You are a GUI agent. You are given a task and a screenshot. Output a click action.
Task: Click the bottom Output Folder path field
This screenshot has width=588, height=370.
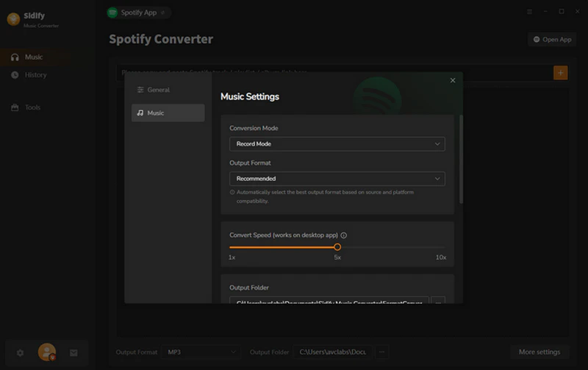(332, 352)
